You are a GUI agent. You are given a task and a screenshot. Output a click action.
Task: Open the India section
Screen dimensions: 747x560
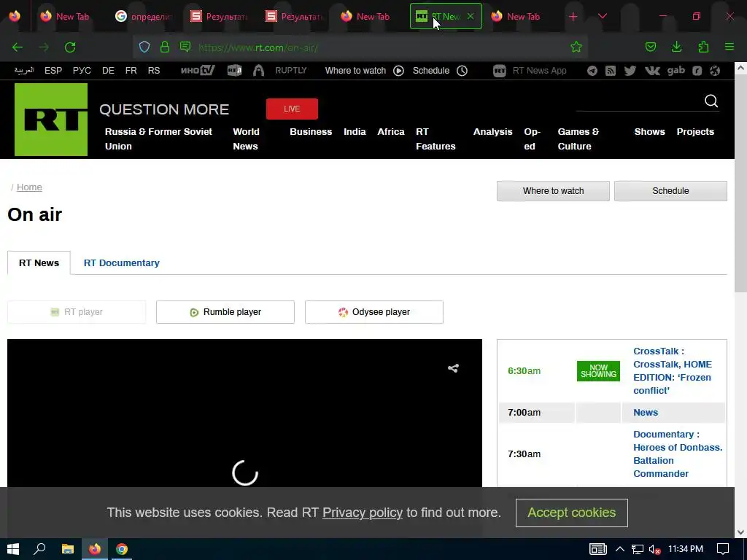coord(355,132)
